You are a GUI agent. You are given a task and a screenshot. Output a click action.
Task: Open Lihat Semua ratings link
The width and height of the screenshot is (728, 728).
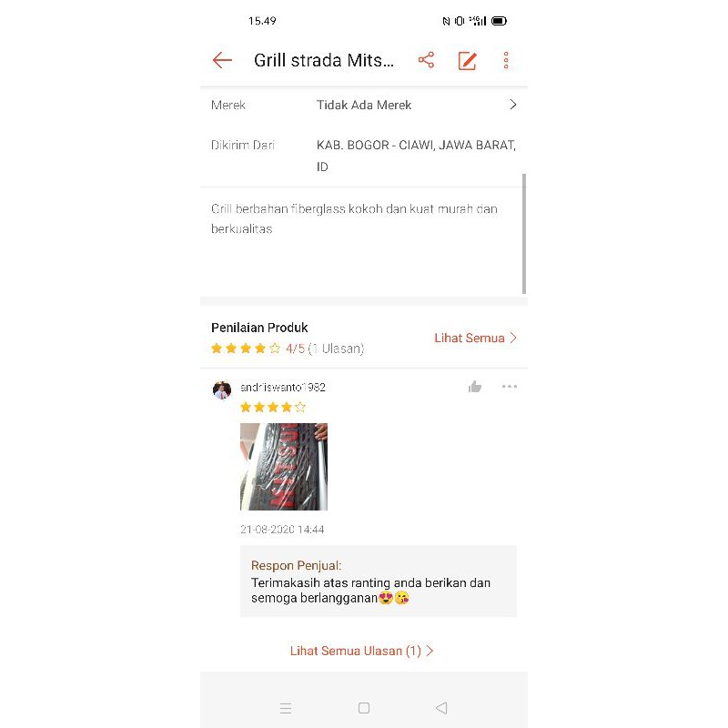[x=475, y=338]
